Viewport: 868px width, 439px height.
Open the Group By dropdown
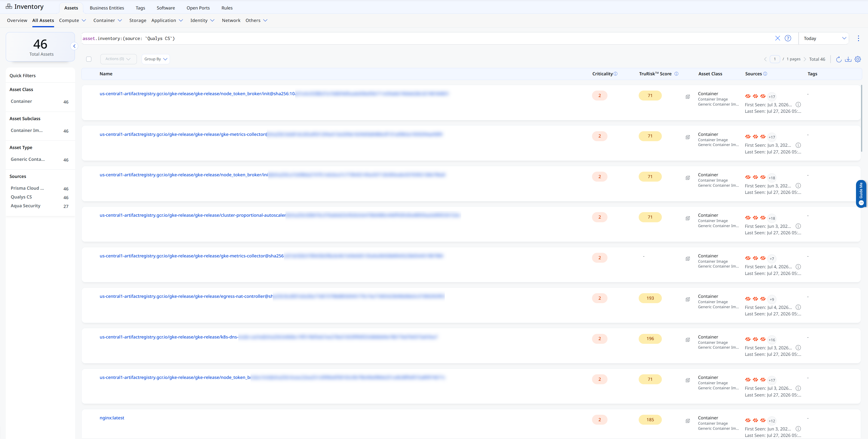pyautogui.click(x=155, y=59)
